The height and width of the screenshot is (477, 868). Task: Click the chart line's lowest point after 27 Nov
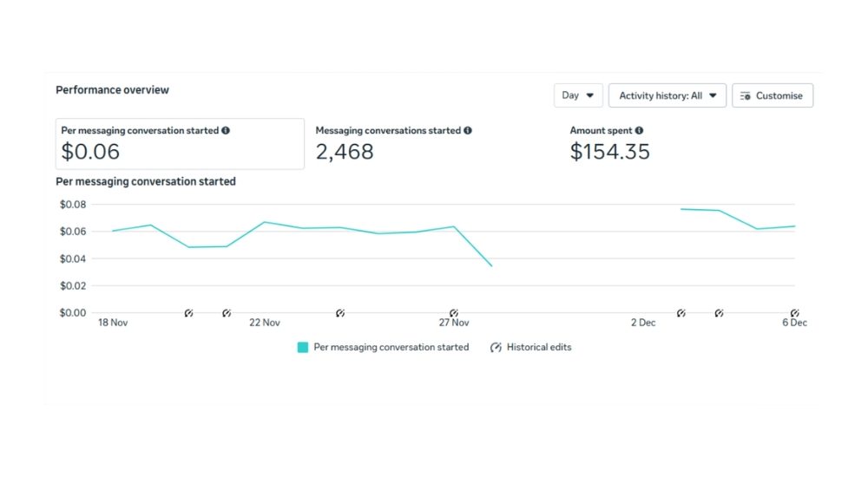(491, 265)
